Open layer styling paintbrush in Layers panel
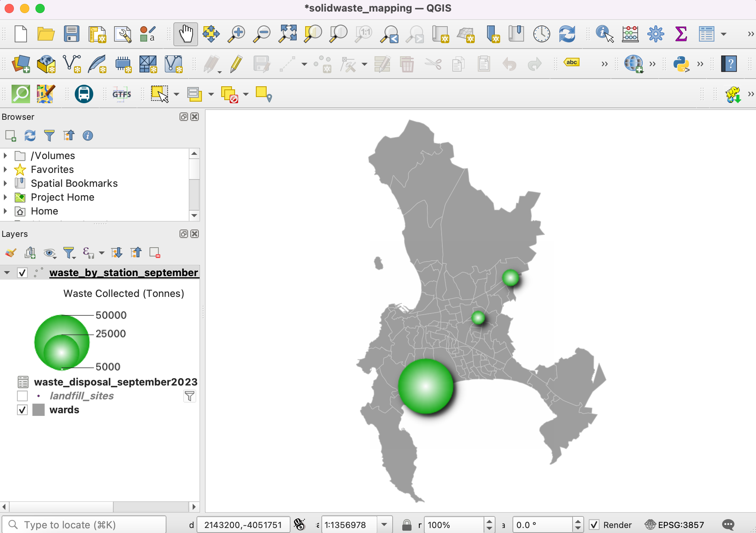Image resolution: width=756 pixels, height=533 pixels. tap(11, 253)
